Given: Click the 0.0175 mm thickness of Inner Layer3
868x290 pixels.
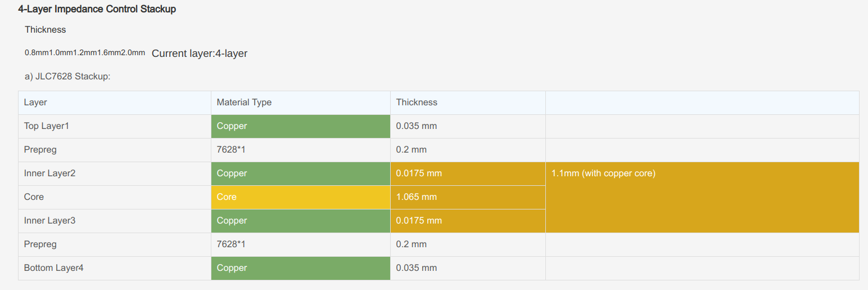Looking at the screenshot, I should click(x=468, y=221).
